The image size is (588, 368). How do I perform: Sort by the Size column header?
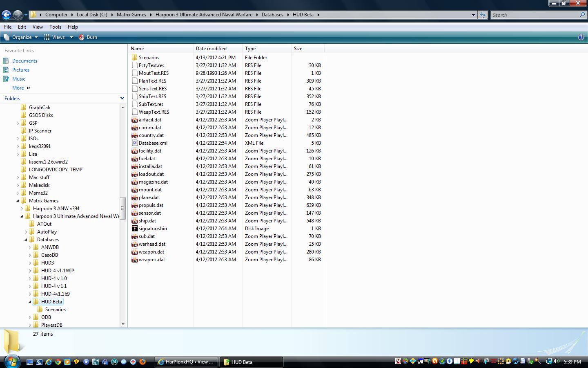click(x=307, y=49)
